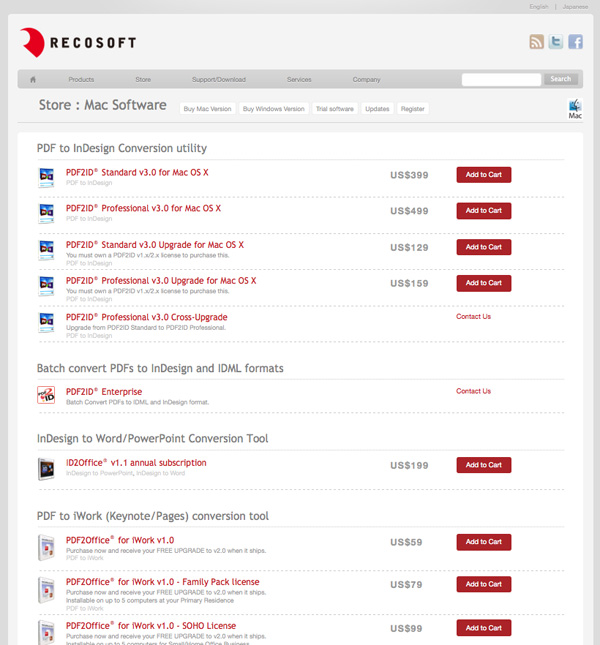The image size is (600, 645).
Task: Click PDF2ID Standard v3.0 Upgrade product icon
Action: tap(46, 250)
